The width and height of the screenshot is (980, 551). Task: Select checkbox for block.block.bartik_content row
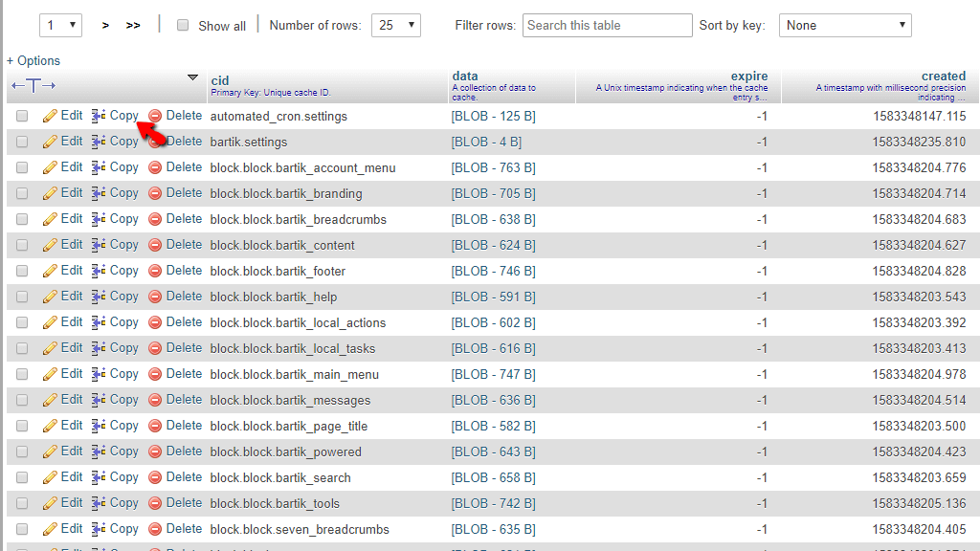(x=22, y=245)
